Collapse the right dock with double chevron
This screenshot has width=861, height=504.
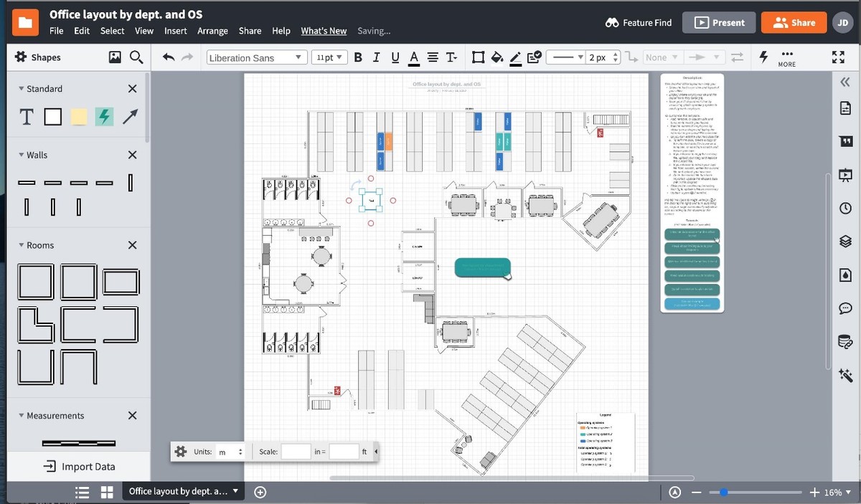pos(844,81)
